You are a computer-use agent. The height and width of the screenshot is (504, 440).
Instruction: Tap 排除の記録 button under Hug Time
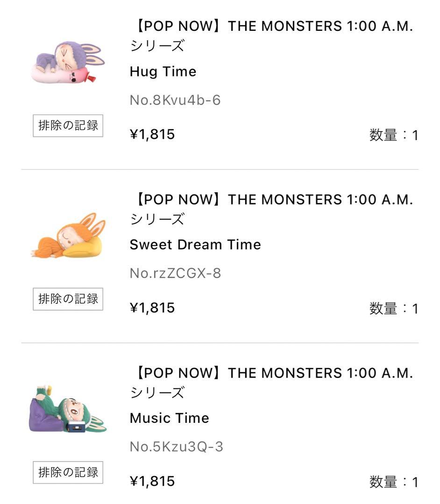coord(68,126)
